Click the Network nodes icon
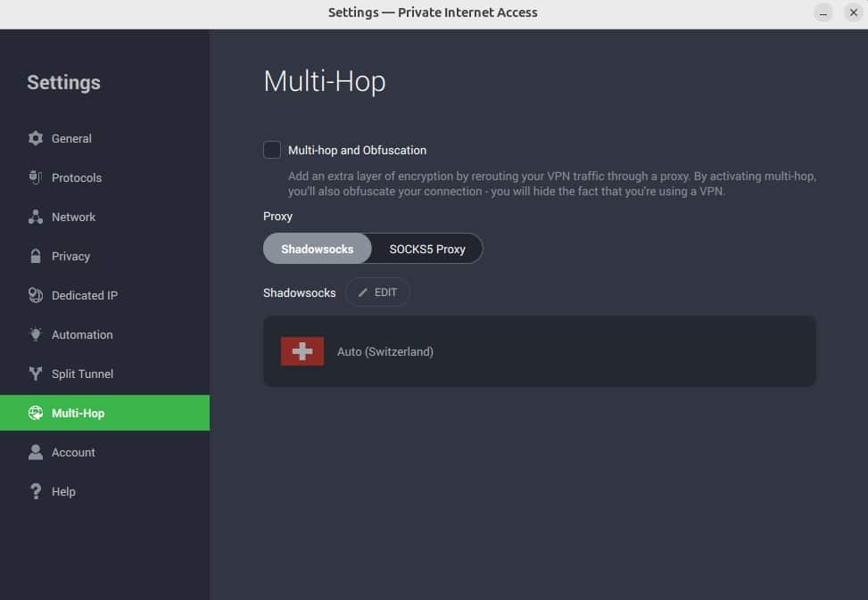 pos(36,217)
